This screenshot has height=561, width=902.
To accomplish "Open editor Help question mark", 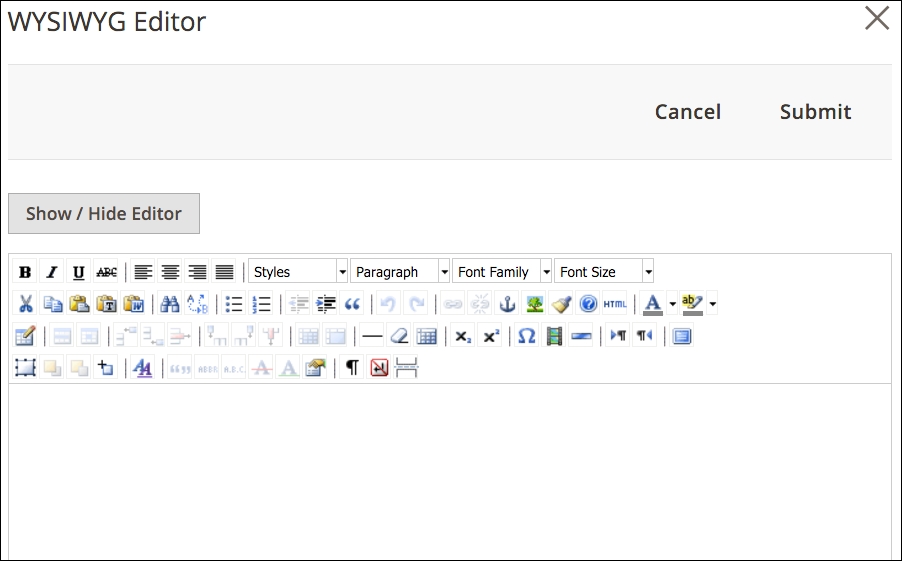I will [588, 304].
